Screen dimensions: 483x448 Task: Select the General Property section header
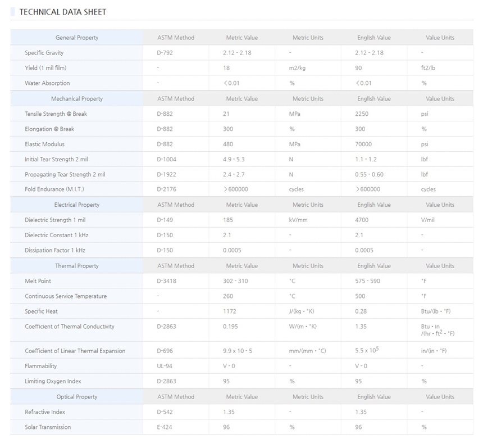(x=77, y=38)
